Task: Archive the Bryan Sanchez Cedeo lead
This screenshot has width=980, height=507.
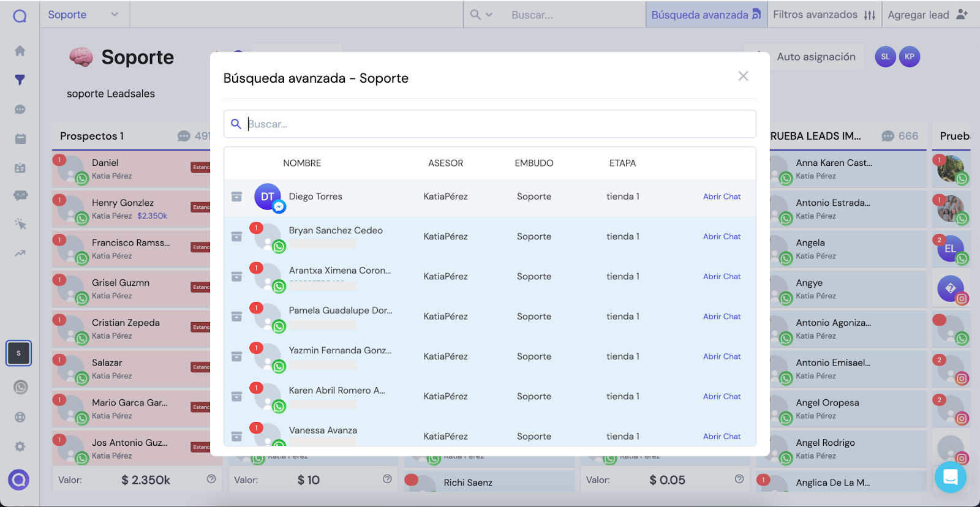Action: coord(236,236)
